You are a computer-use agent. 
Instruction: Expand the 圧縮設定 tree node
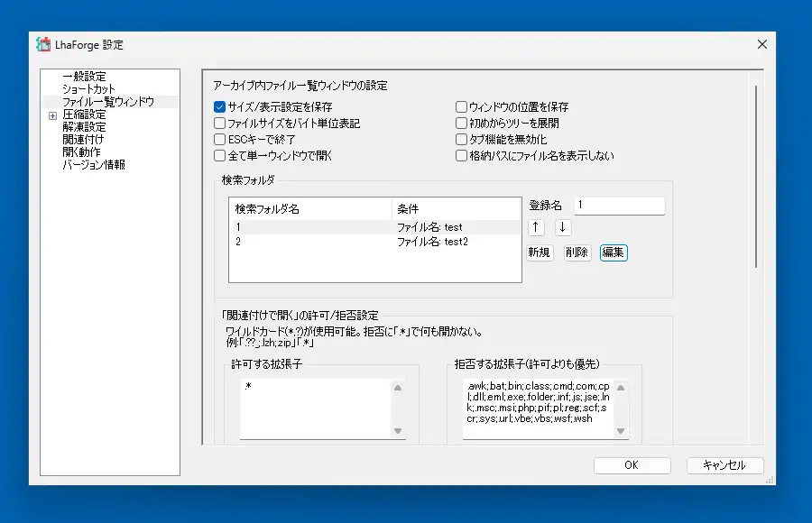[x=53, y=115]
